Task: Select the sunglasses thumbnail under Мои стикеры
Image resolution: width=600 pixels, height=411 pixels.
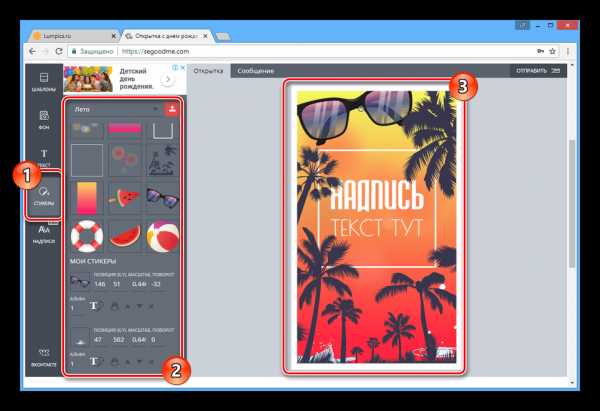Action: click(80, 282)
